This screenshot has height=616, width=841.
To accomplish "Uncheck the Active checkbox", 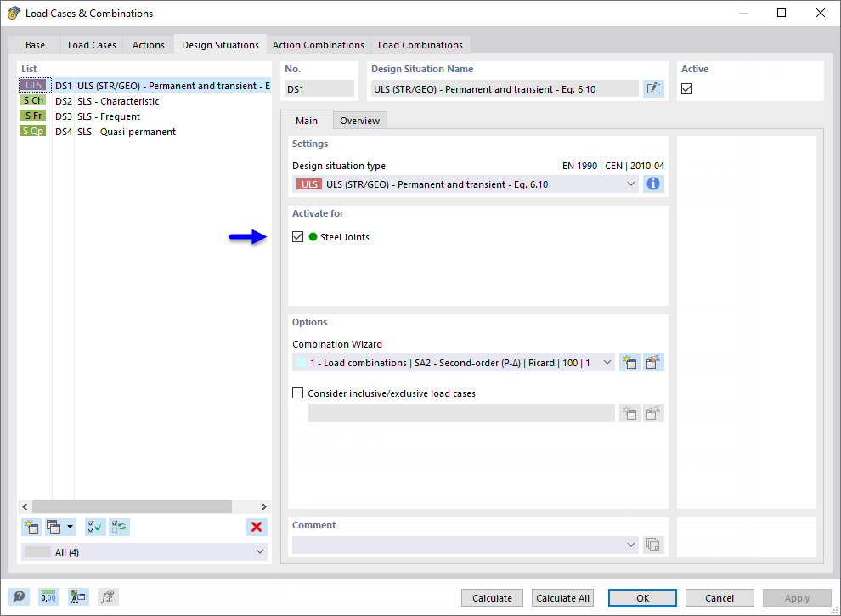I will click(686, 88).
